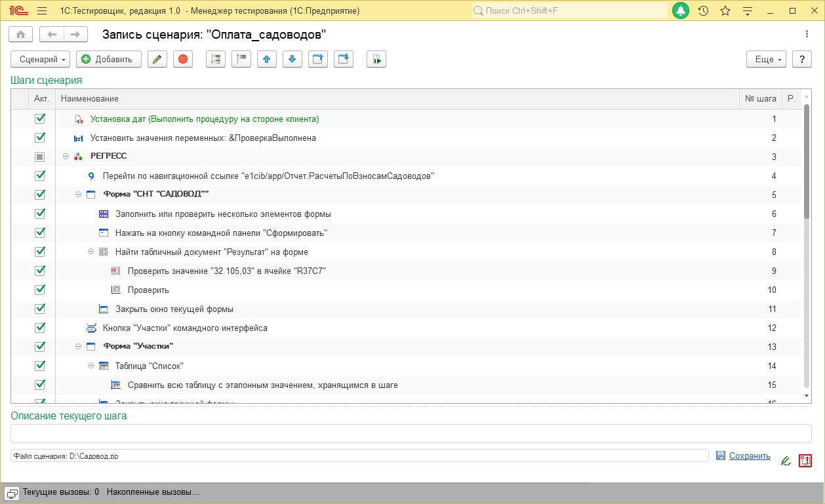
Task: Open notifications via the green bell icon
Action: pos(681,11)
